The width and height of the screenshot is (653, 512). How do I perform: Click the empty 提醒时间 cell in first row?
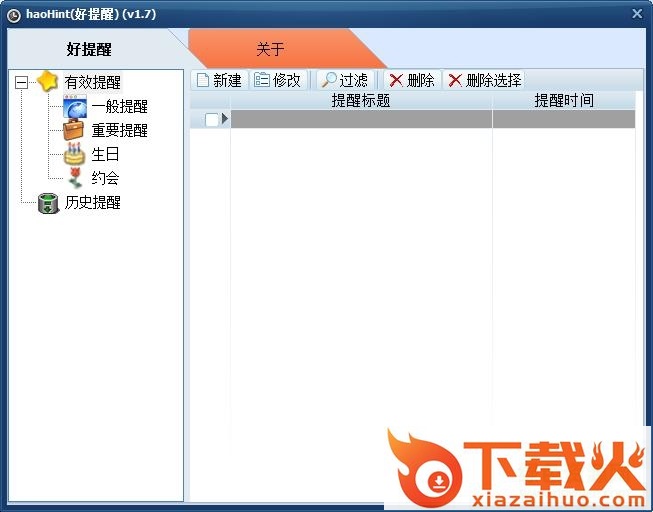click(x=564, y=119)
